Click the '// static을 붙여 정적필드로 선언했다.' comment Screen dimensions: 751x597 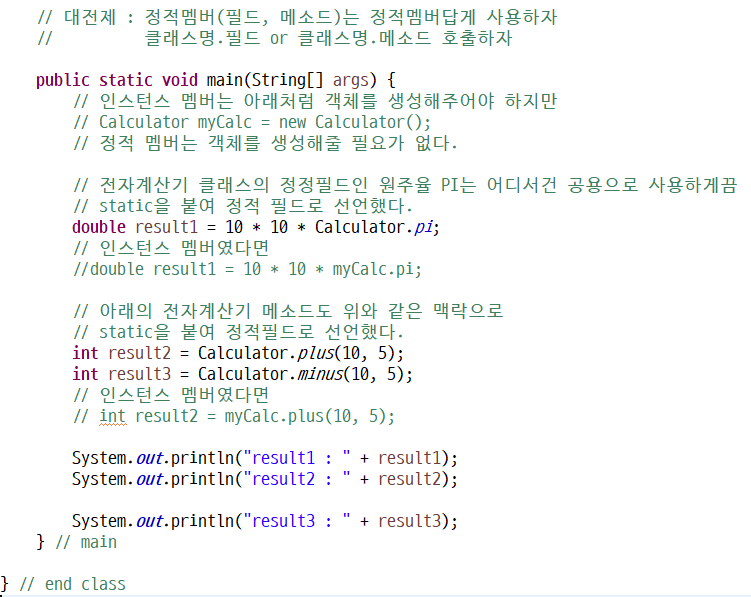(x=239, y=332)
